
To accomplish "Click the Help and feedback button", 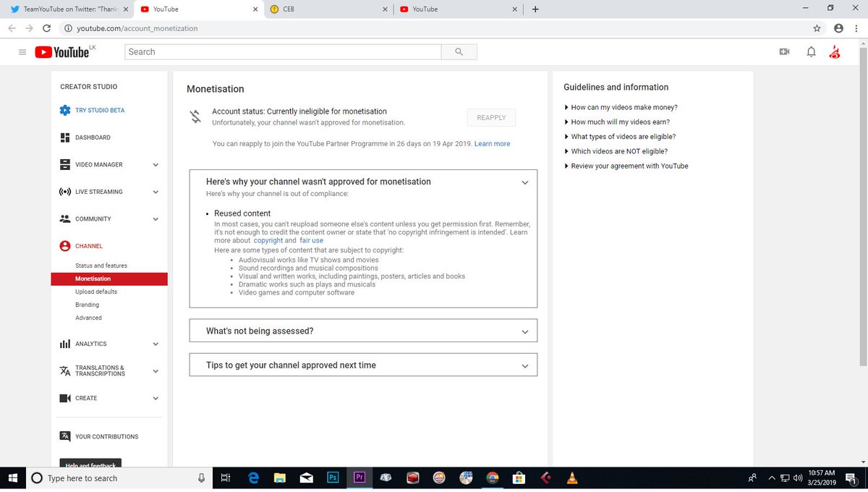I will pos(90,464).
